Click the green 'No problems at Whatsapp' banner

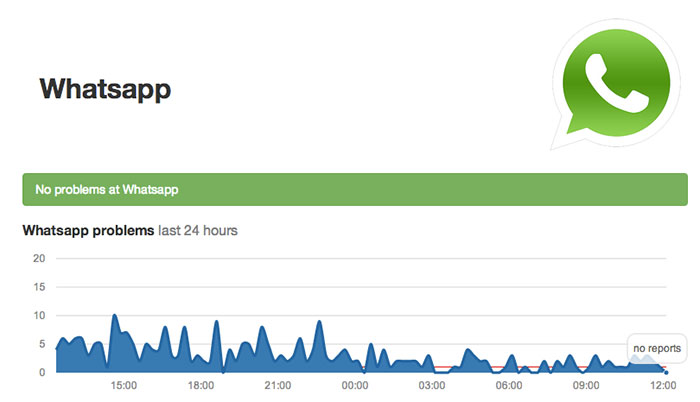pos(355,188)
